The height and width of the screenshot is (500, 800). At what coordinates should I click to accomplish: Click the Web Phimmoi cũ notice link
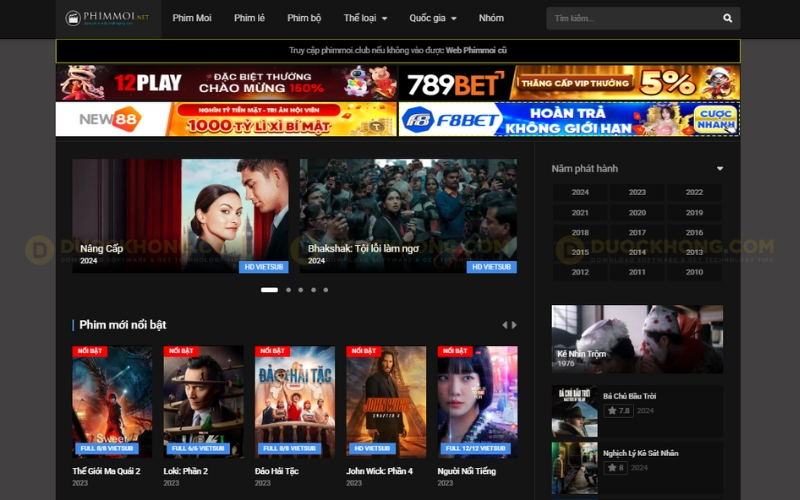tap(476, 51)
